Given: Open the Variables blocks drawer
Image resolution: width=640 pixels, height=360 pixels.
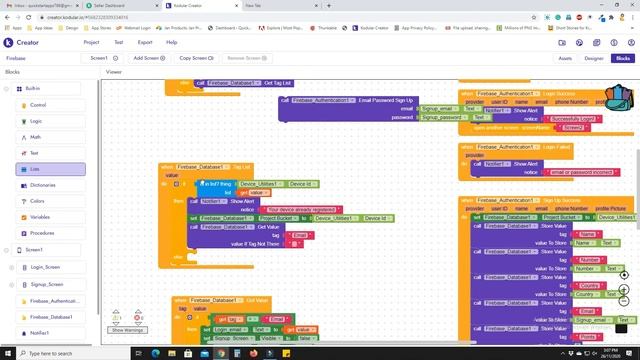Looking at the screenshot, I should coord(50,217).
